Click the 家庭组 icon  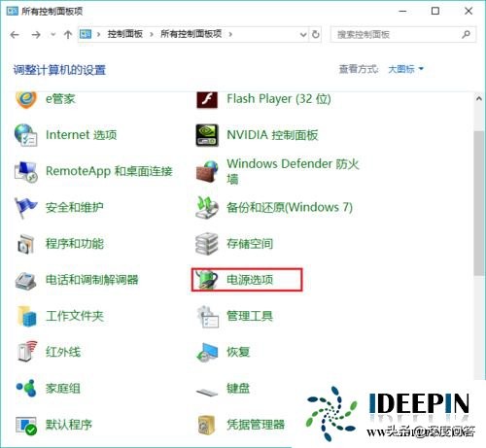tap(26, 389)
